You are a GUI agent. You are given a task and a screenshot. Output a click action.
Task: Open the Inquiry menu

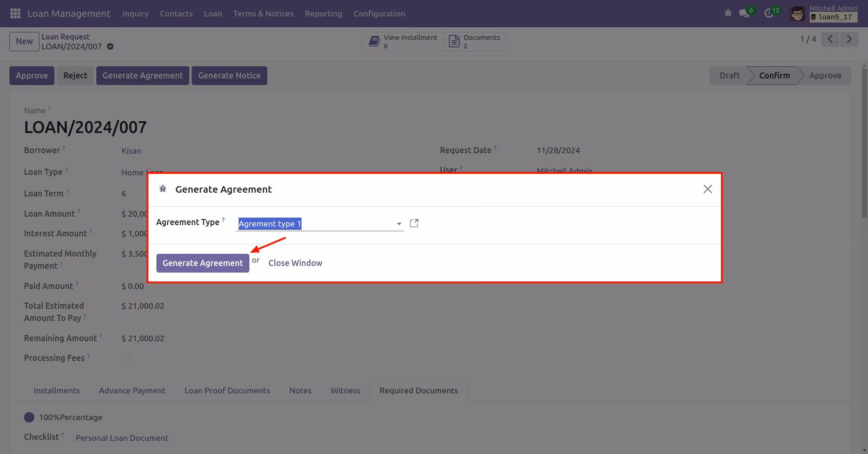tap(135, 14)
